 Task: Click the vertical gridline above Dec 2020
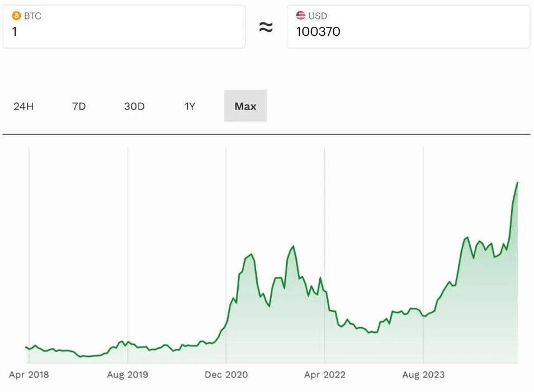click(226, 224)
